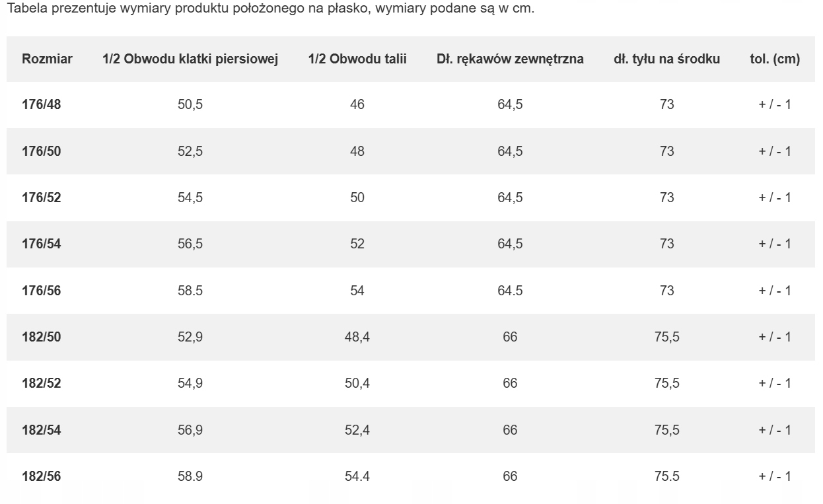This screenshot has width=823, height=504.
Task: Select the 176/52 size row label
Action: 41,198
